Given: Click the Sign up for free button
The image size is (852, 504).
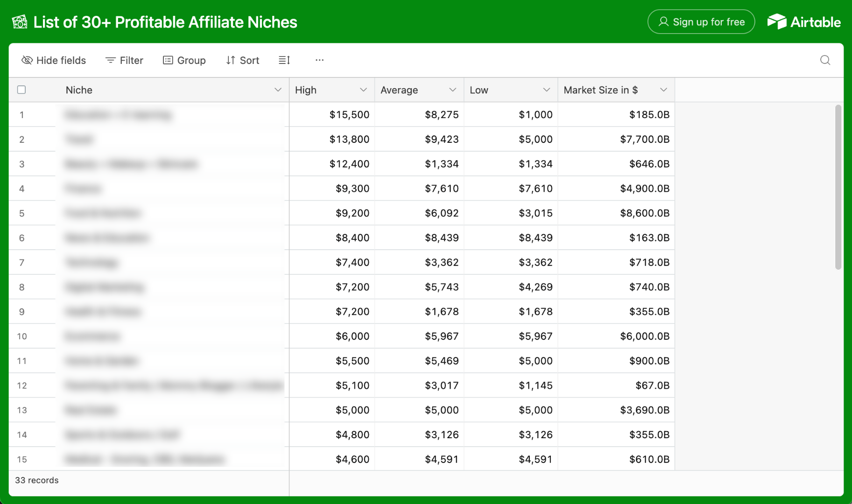Looking at the screenshot, I should 701,22.
